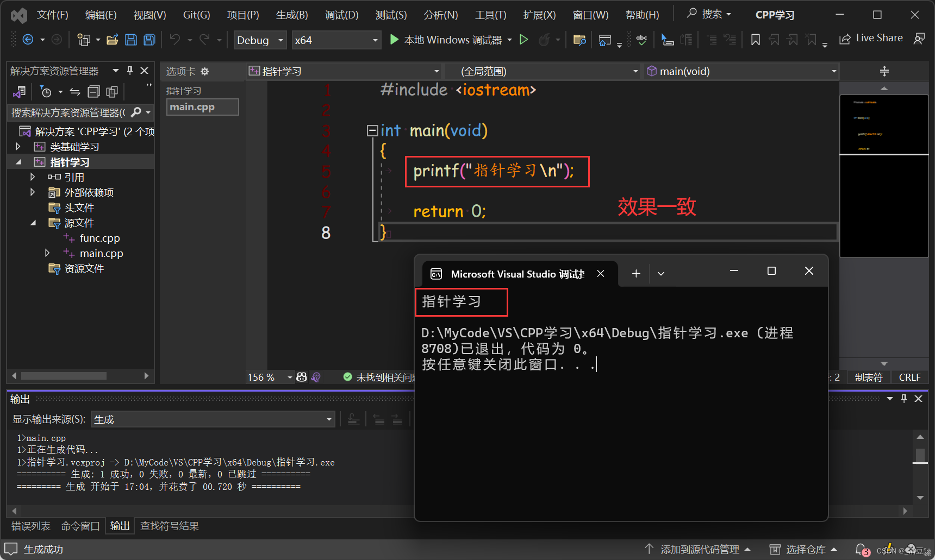935x560 pixels.
Task: Open the main(void) member dropdown
Action: (742, 71)
